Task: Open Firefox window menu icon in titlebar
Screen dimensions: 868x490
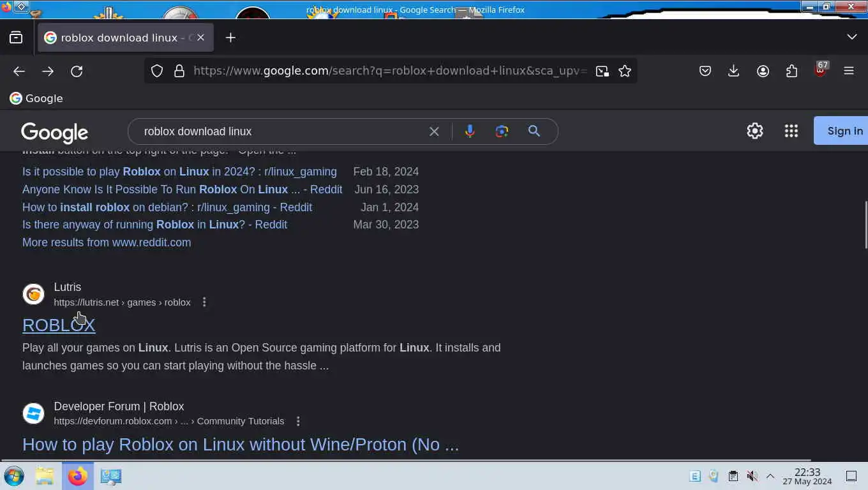Action: (6, 7)
